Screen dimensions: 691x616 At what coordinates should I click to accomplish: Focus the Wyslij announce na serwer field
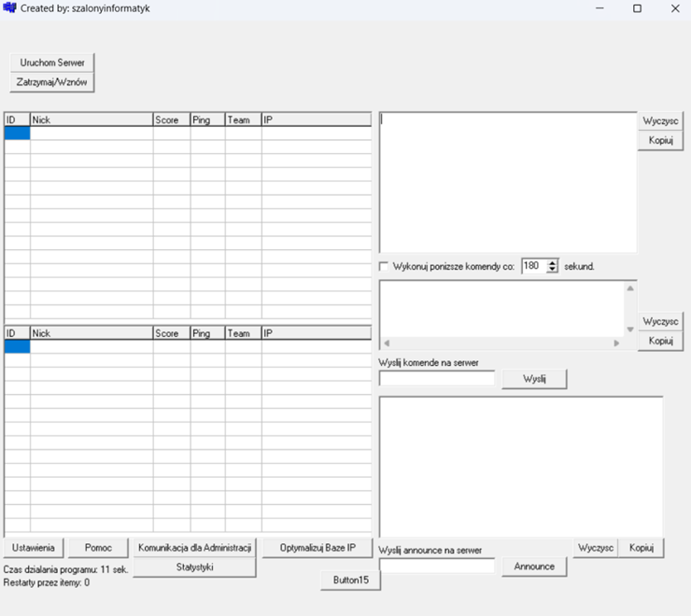click(x=437, y=567)
